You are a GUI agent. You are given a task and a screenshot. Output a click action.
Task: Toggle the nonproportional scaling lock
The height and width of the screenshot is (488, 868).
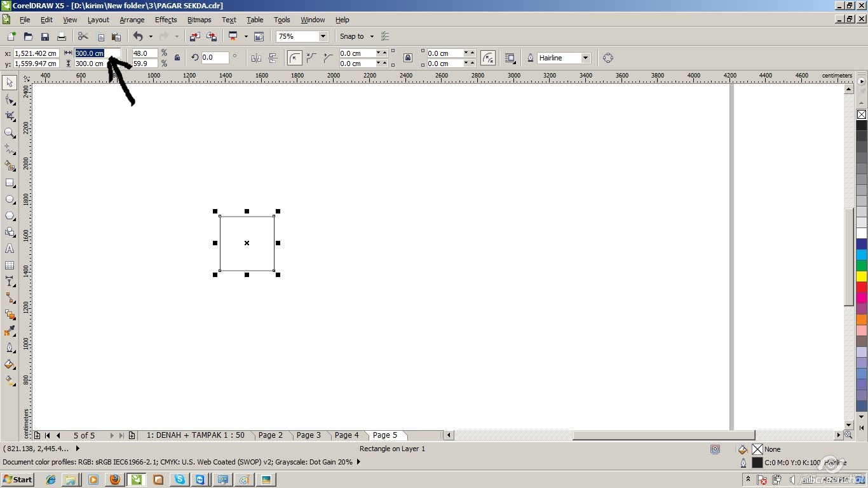[x=176, y=58]
